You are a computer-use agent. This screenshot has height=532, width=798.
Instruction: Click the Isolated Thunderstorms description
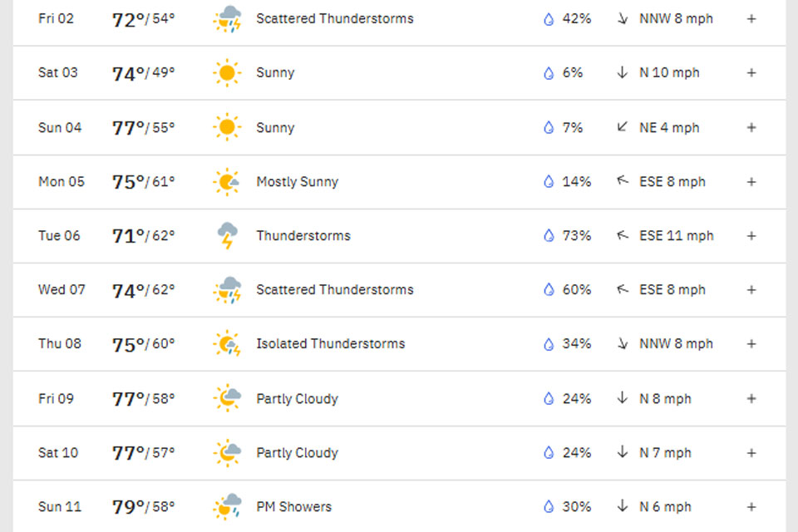pyautogui.click(x=330, y=344)
